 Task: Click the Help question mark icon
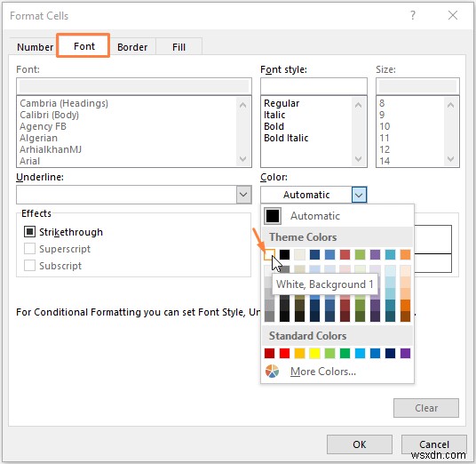[x=413, y=15]
